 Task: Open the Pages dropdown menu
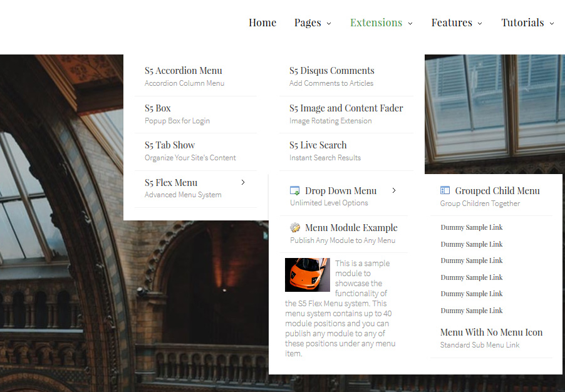(312, 23)
